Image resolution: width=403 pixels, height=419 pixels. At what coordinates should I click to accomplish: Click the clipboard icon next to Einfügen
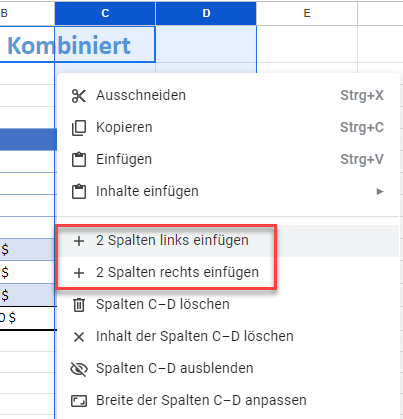click(79, 160)
